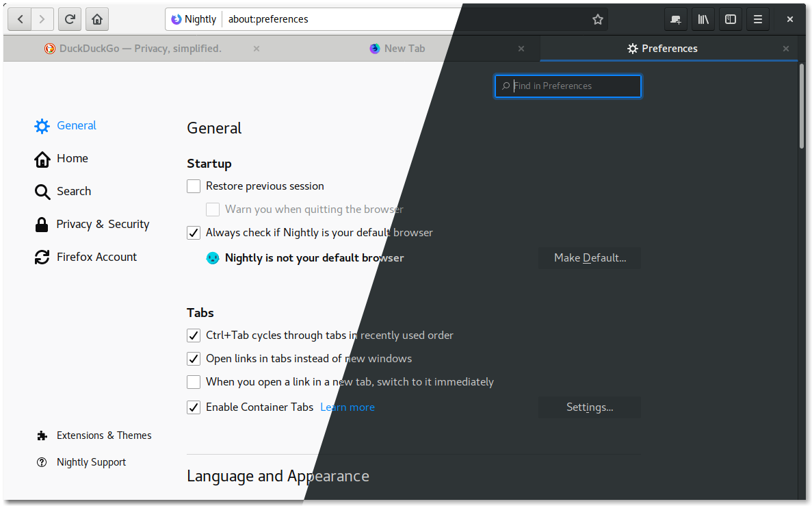Click the Search magnifier icon in sidebar

(42, 192)
